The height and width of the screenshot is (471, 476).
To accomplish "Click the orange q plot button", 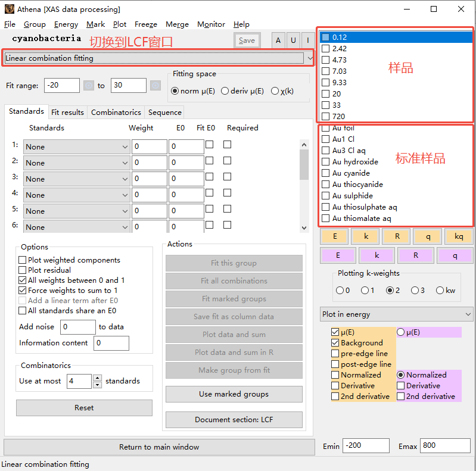I will pos(428,236).
